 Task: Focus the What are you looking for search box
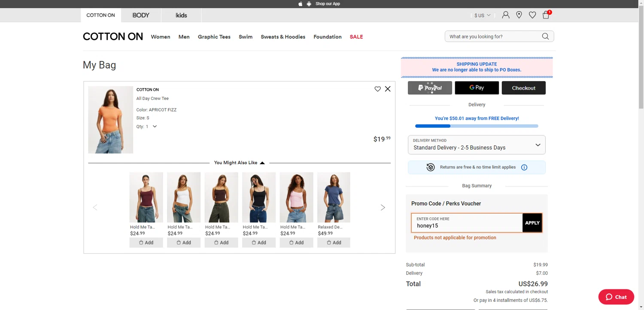pos(493,36)
